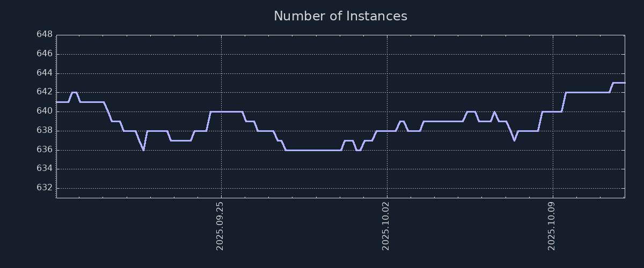Image resolution: width=644 pixels, height=268 pixels.
Task: Click the 648 y-axis label
Action: pyautogui.click(x=44, y=35)
